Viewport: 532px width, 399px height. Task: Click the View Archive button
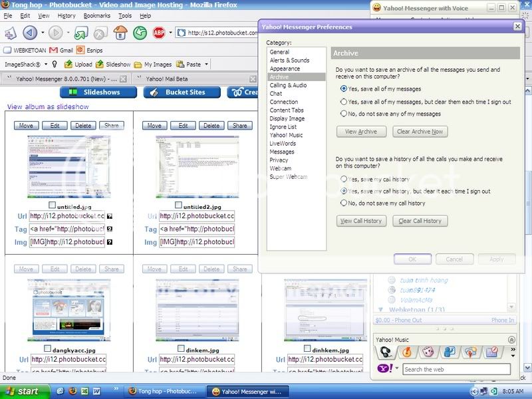[x=361, y=132]
